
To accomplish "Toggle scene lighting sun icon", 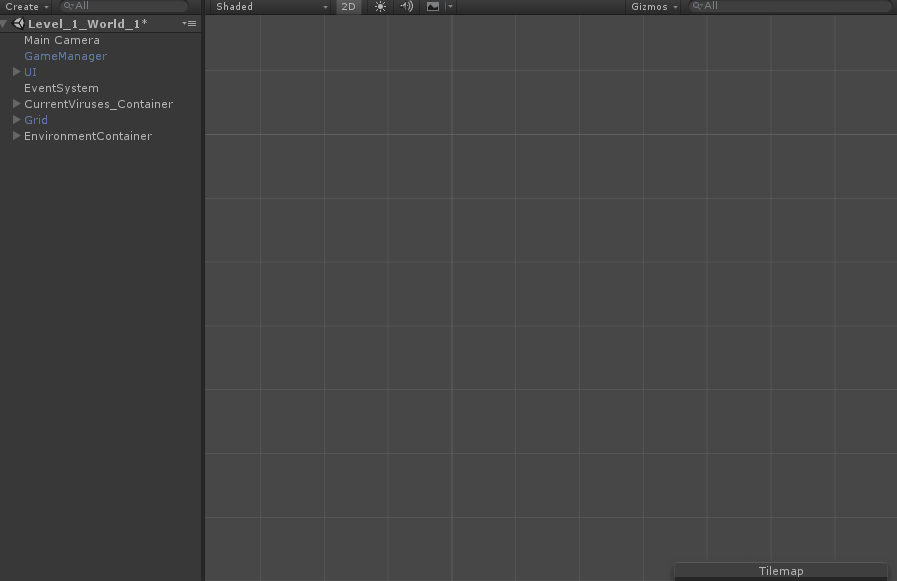I will (380, 7).
